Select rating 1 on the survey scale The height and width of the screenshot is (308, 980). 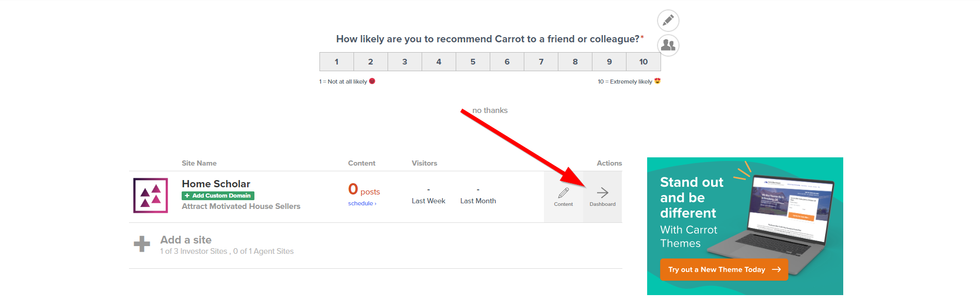tap(336, 61)
